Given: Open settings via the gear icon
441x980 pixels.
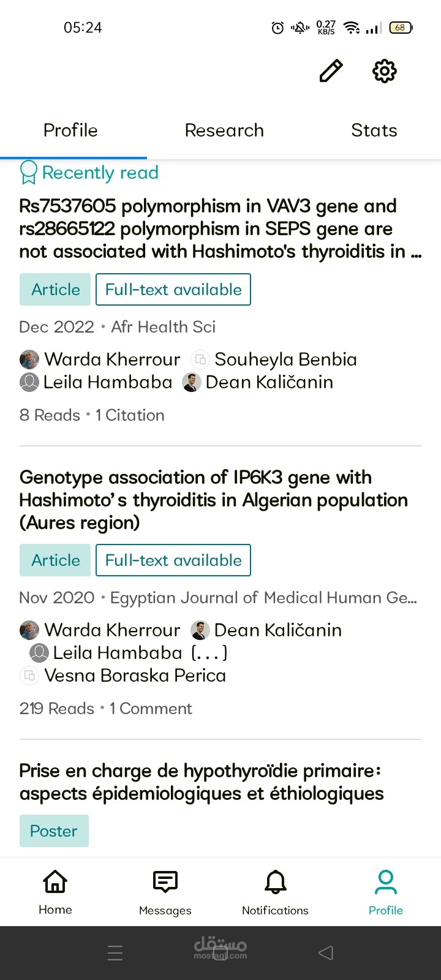Looking at the screenshot, I should click(x=385, y=71).
